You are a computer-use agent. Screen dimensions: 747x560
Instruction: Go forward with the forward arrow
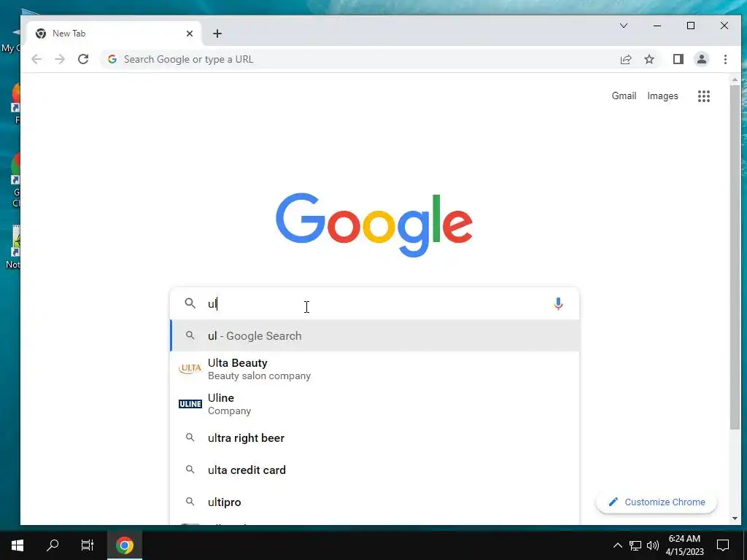click(x=60, y=59)
